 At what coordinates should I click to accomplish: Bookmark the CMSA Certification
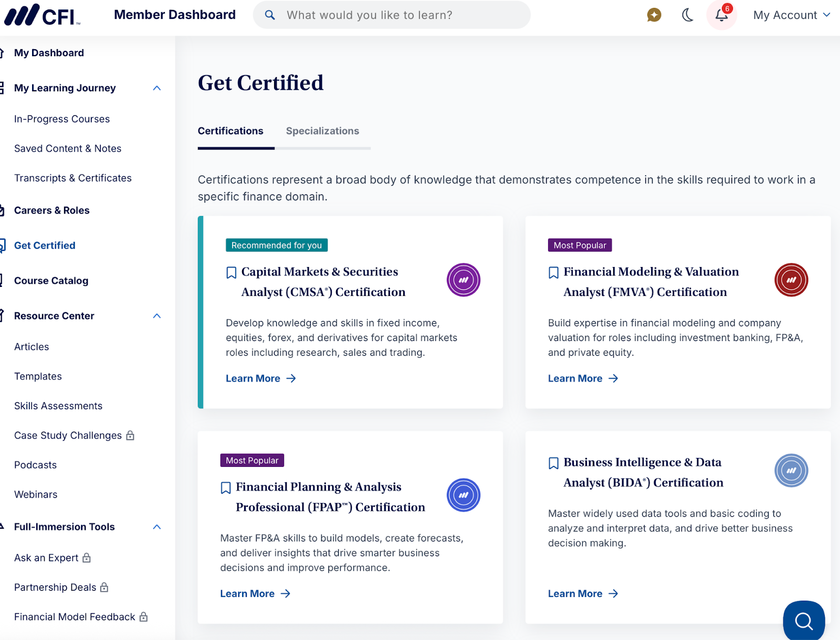tap(231, 273)
